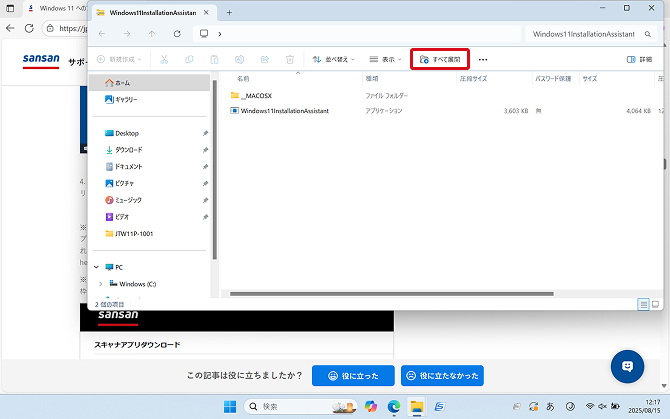Viewport: 670px width, 419px height.
Task: Click the up-arrow parent folder icon
Action: coord(152,33)
